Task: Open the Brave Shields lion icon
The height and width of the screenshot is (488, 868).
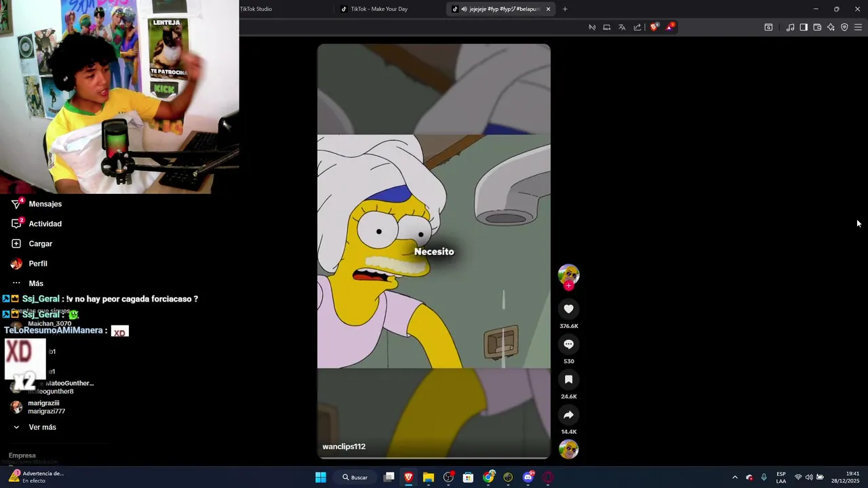Action: [654, 27]
